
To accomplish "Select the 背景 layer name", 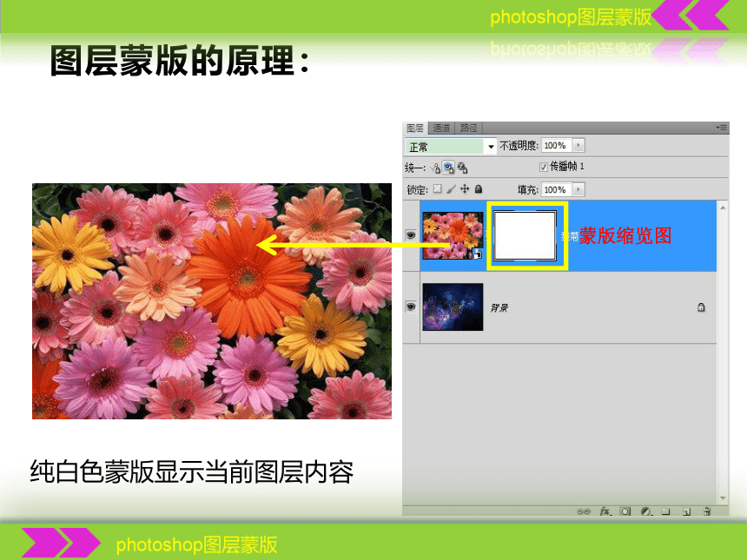I will 499,307.
